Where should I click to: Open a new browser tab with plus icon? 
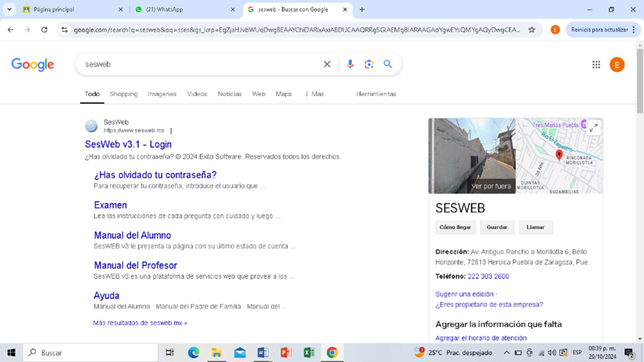click(362, 9)
